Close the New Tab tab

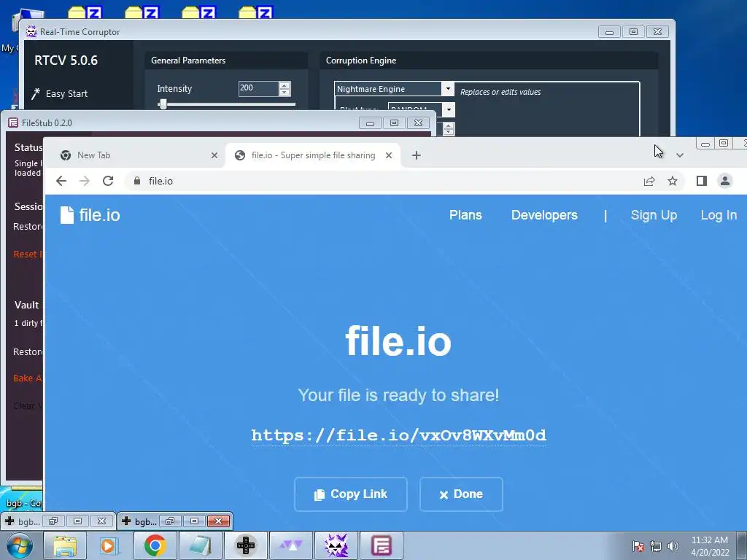pyautogui.click(x=214, y=155)
